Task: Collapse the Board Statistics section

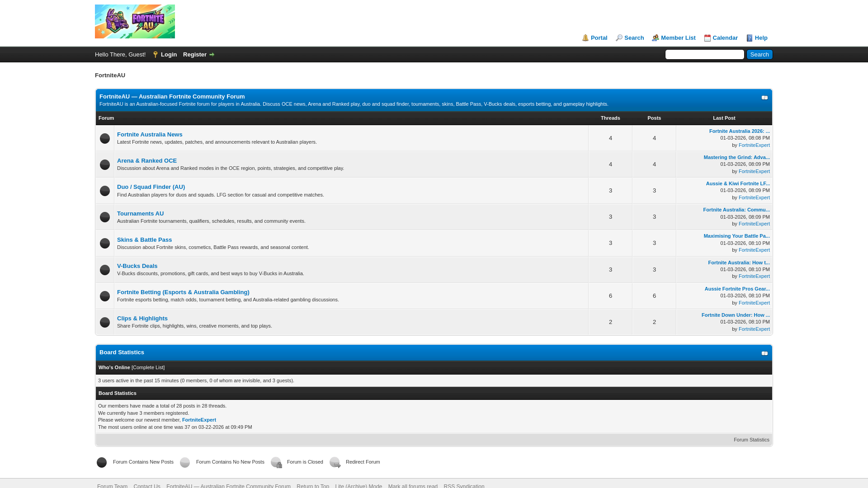Action: click(x=764, y=353)
